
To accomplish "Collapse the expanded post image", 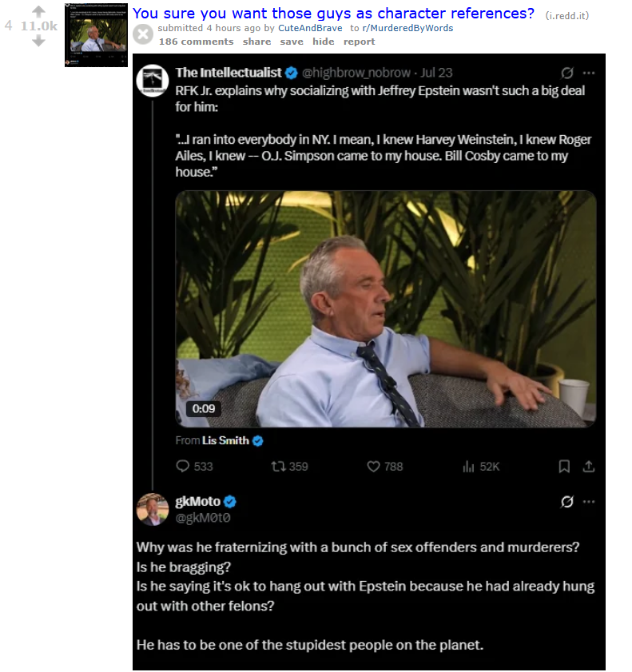I will (143, 34).
